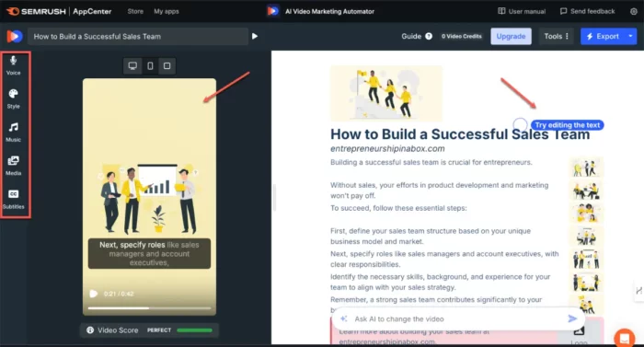Click the header illustration image in script
644x347 pixels.
pyautogui.click(x=386, y=93)
